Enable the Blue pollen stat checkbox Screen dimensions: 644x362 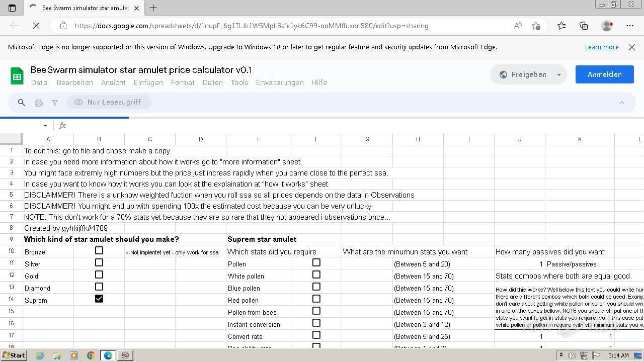tap(316, 287)
